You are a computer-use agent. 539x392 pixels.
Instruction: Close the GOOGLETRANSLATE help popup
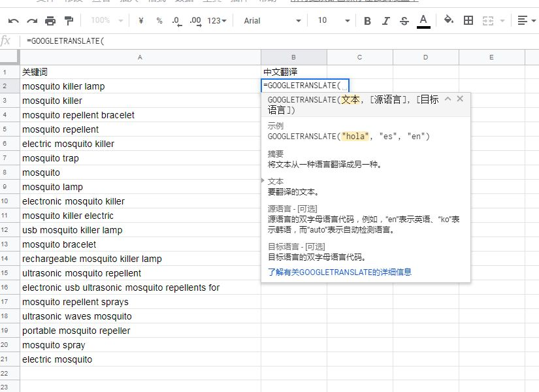pos(460,99)
